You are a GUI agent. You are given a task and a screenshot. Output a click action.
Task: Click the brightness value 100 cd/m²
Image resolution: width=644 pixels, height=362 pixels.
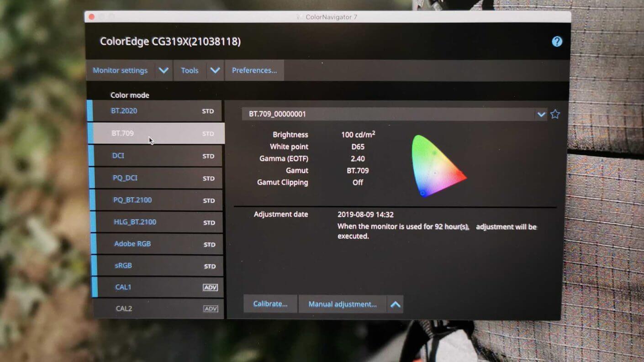tap(359, 134)
